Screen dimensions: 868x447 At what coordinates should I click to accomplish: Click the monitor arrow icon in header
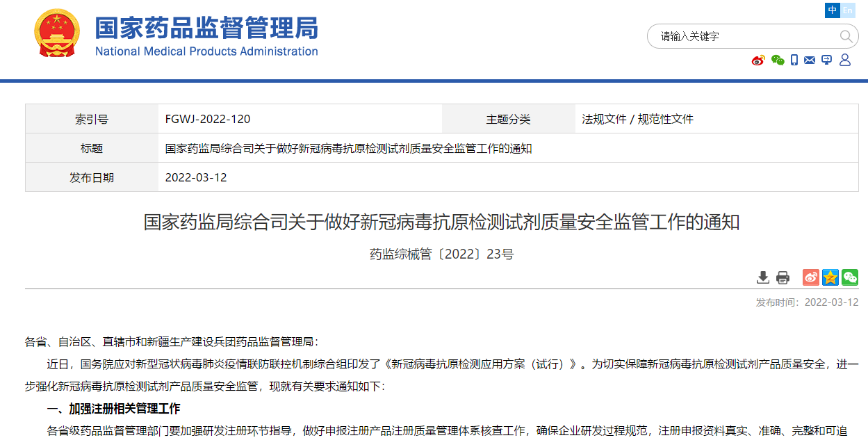coord(826,60)
